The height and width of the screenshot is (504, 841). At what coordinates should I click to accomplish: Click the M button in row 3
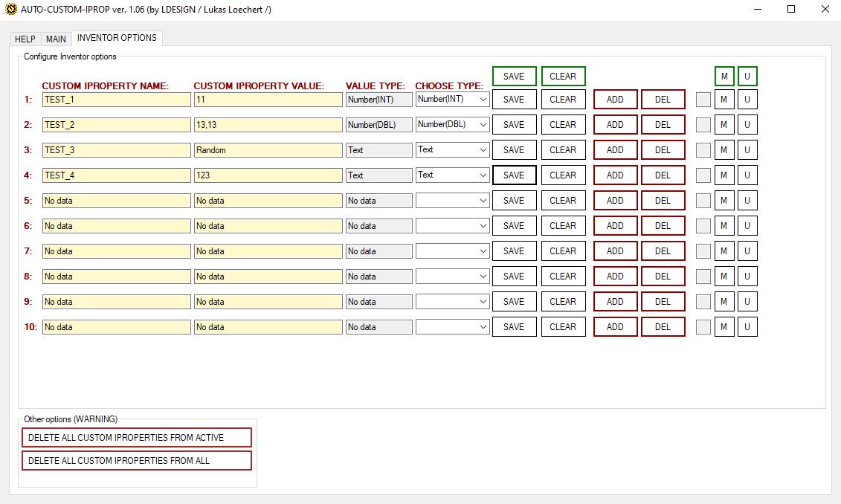coord(724,150)
